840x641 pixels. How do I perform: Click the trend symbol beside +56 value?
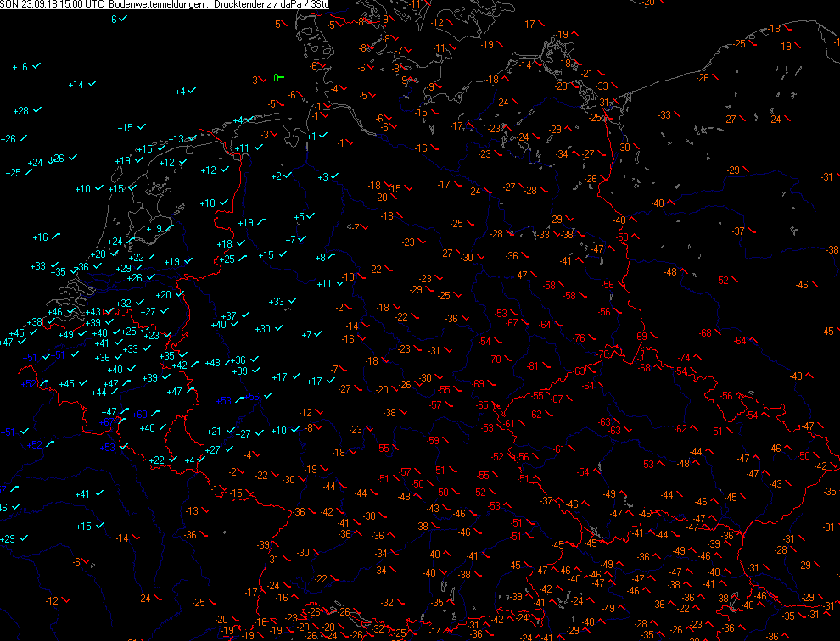tap(266, 398)
